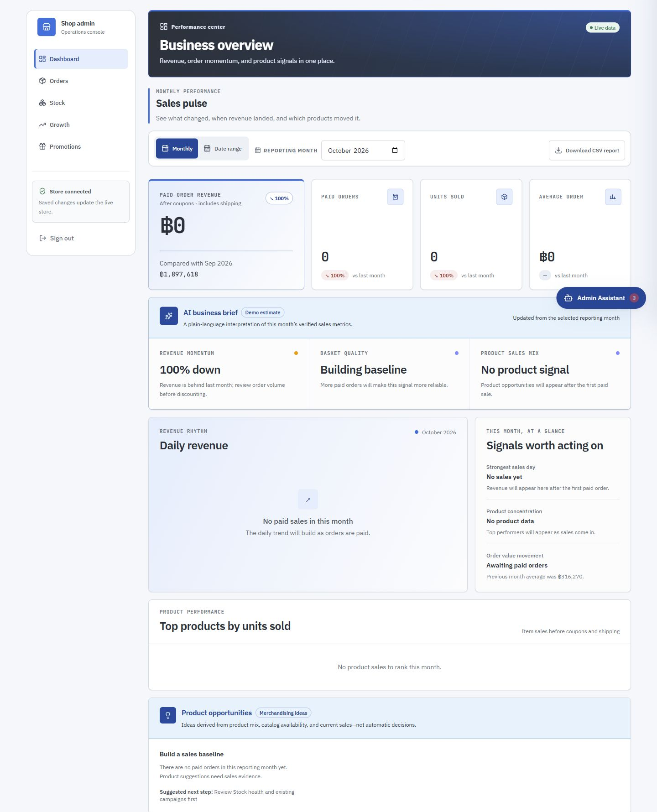Click the AI business brief sparkle icon
The image size is (657, 812).
point(169,316)
